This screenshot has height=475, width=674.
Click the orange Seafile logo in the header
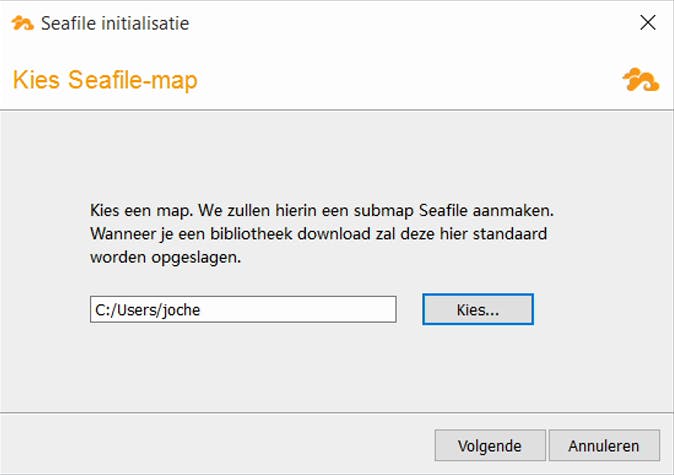[x=640, y=80]
